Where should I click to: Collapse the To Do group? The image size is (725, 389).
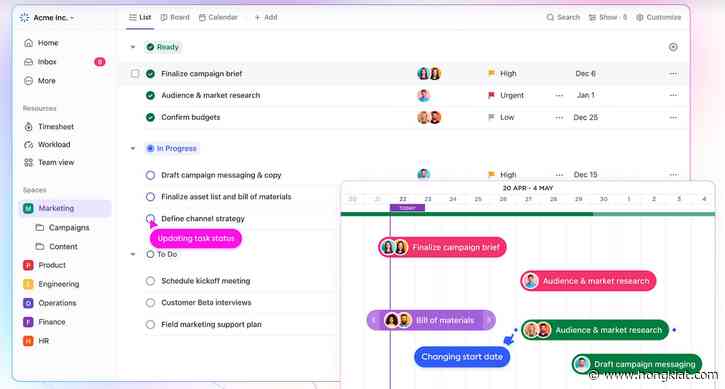(x=133, y=254)
